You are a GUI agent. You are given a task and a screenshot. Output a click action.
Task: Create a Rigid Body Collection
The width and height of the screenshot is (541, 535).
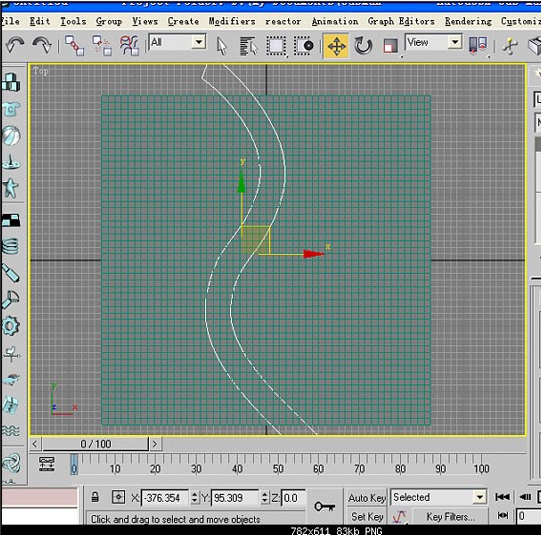[11, 82]
